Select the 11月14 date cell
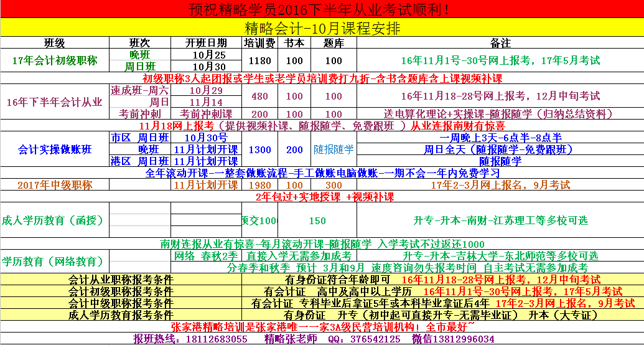Image resolution: width=644 pixels, height=345 pixels. [206, 102]
